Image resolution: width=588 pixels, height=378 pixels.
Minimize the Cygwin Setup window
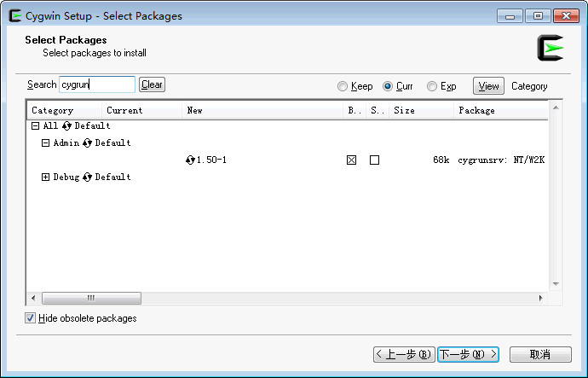coord(510,16)
